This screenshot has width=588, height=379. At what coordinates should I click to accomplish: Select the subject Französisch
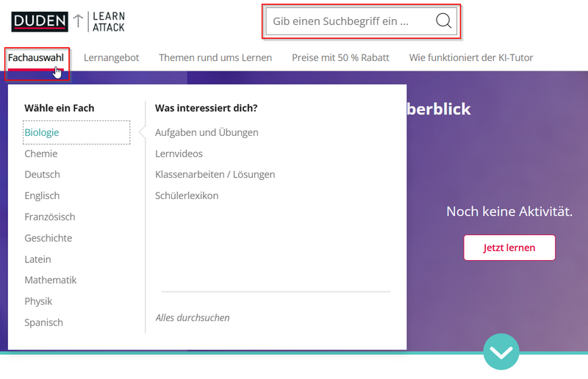pos(50,217)
